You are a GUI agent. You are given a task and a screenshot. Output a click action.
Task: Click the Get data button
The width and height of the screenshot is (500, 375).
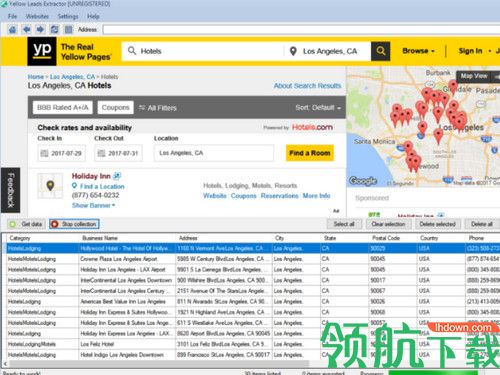tap(26, 224)
